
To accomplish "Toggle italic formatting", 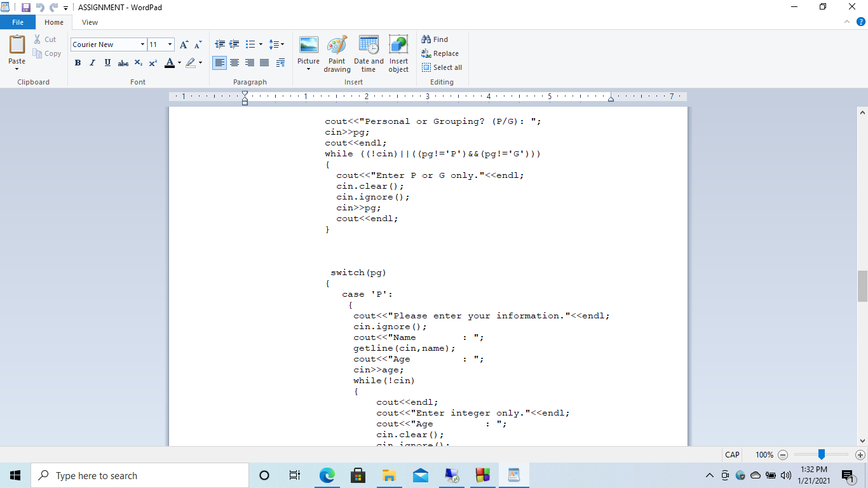I will tap(92, 63).
